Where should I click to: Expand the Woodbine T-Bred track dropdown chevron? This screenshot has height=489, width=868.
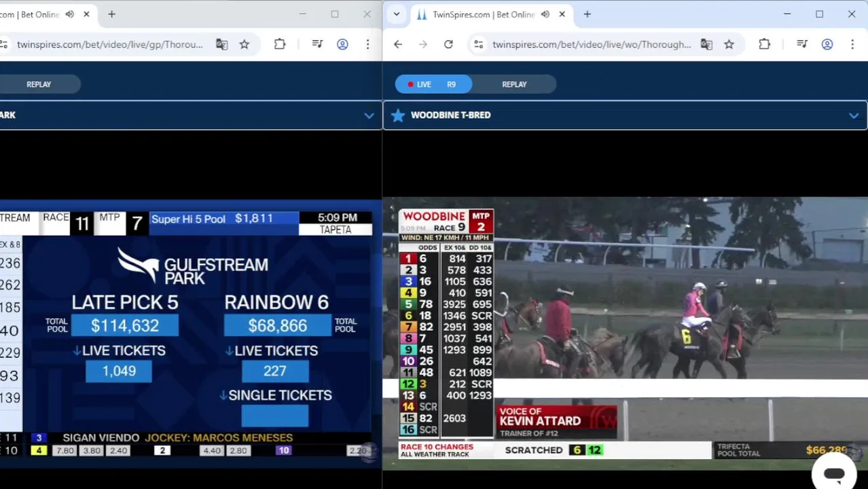pyautogui.click(x=854, y=115)
